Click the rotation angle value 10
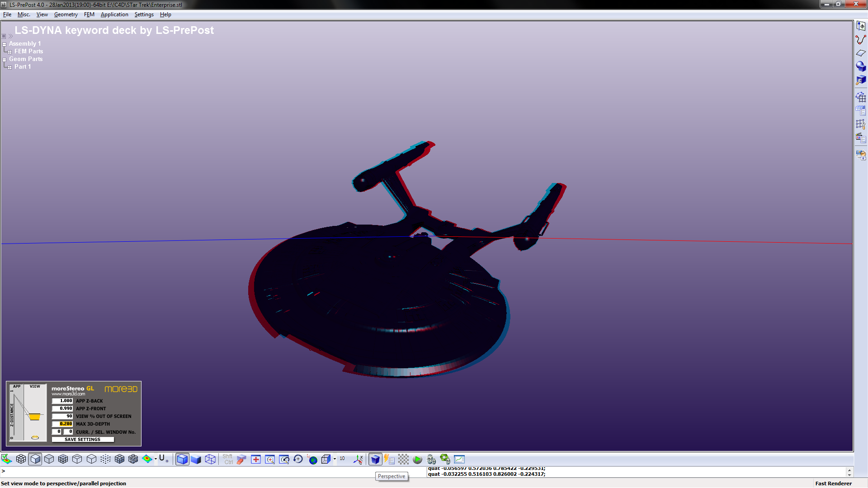 [x=342, y=458]
